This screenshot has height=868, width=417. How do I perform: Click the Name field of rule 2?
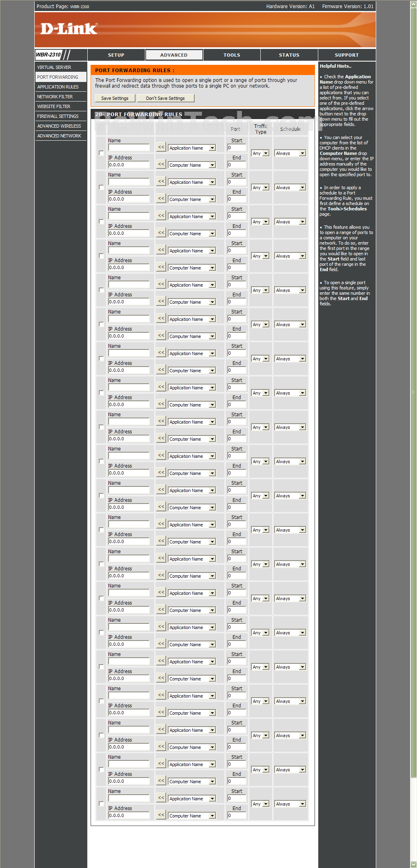[x=129, y=182]
